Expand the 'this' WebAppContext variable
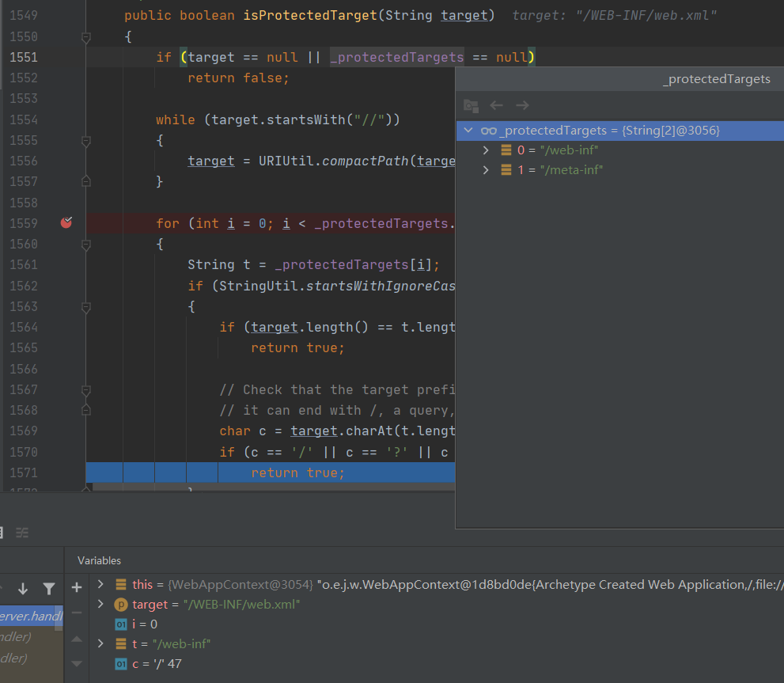The width and height of the screenshot is (784, 683). (100, 584)
